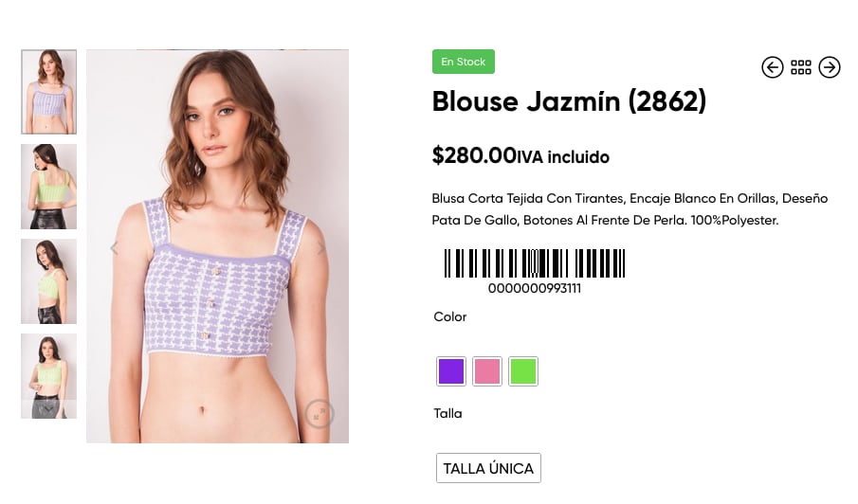Viewport: 858px width, 504px height.
Task: Open first thumbnail of lilac blouse front
Action: (48, 92)
